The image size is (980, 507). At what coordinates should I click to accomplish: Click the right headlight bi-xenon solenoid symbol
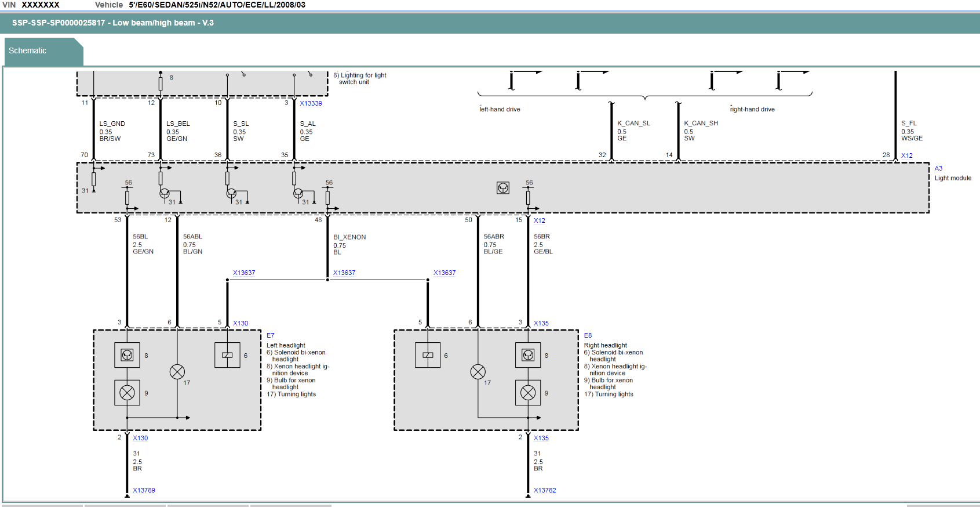tap(428, 355)
